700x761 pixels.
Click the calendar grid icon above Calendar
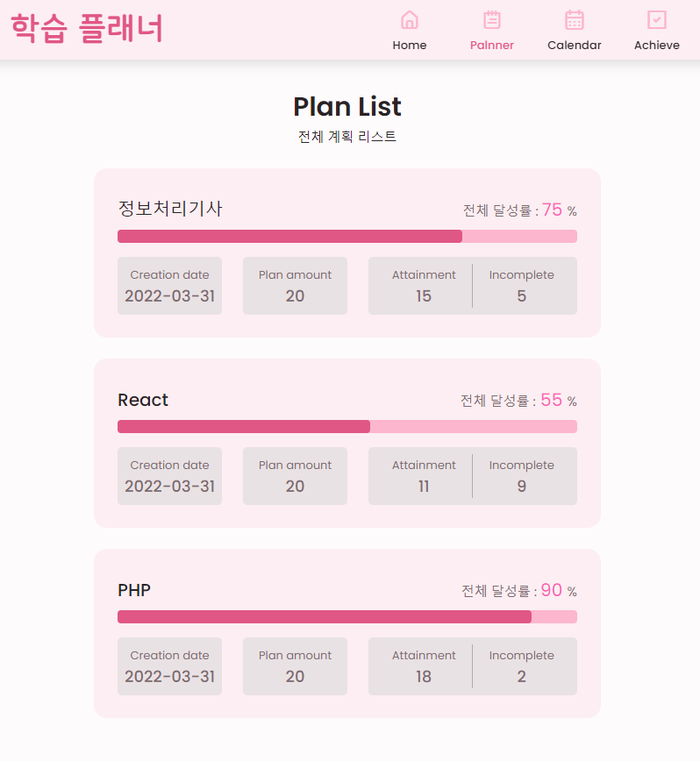[575, 19]
